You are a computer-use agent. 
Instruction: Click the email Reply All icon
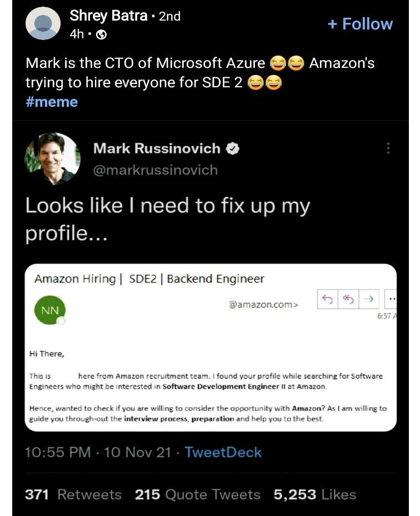coord(348,299)
